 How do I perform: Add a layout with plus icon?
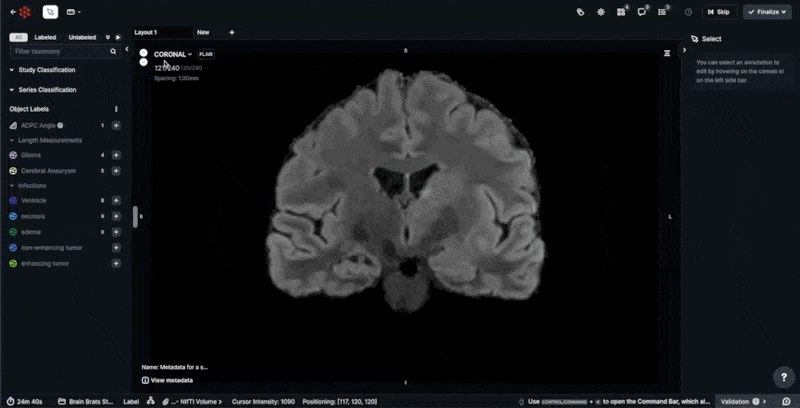tap(232, 32)
